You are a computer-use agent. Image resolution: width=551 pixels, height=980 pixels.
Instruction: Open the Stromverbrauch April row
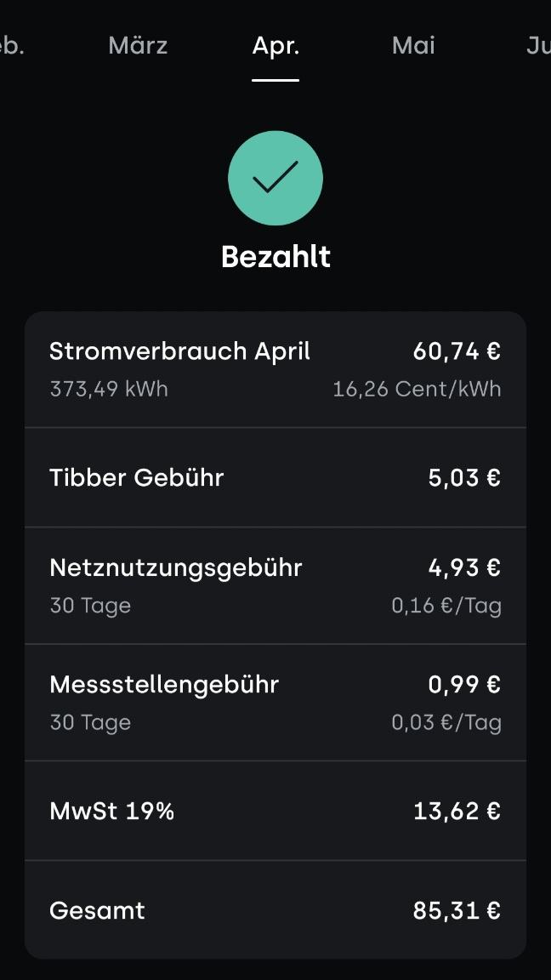point(275,369)
